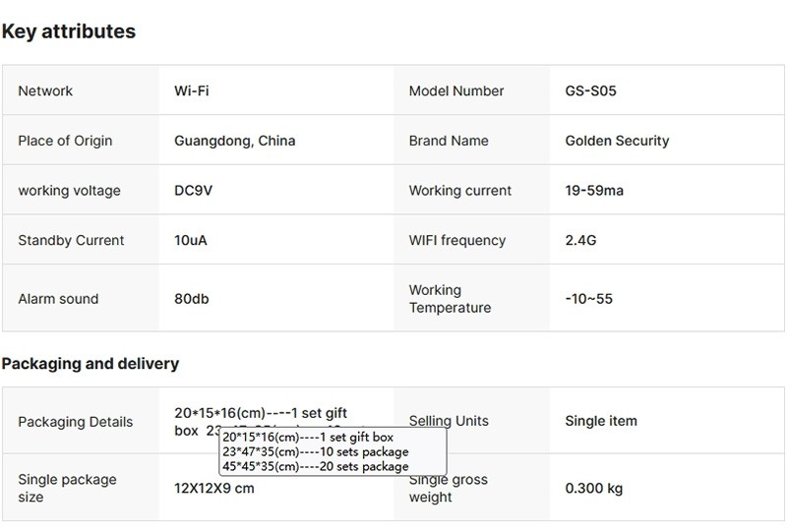Click the 12X12X9 cm package size
This screenshot has height=532, width=787.
[214, 489]
